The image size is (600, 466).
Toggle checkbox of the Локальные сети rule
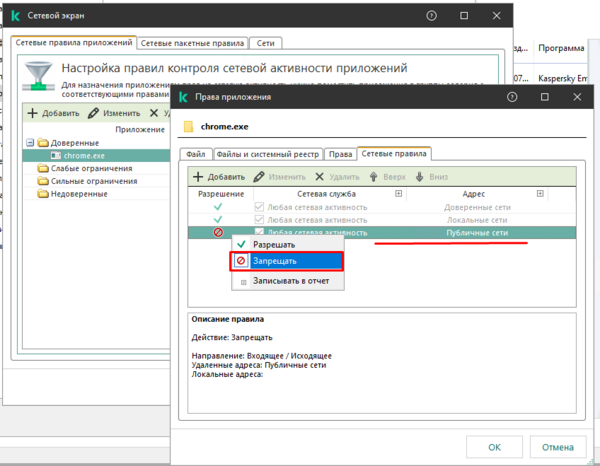pos(259,220)
